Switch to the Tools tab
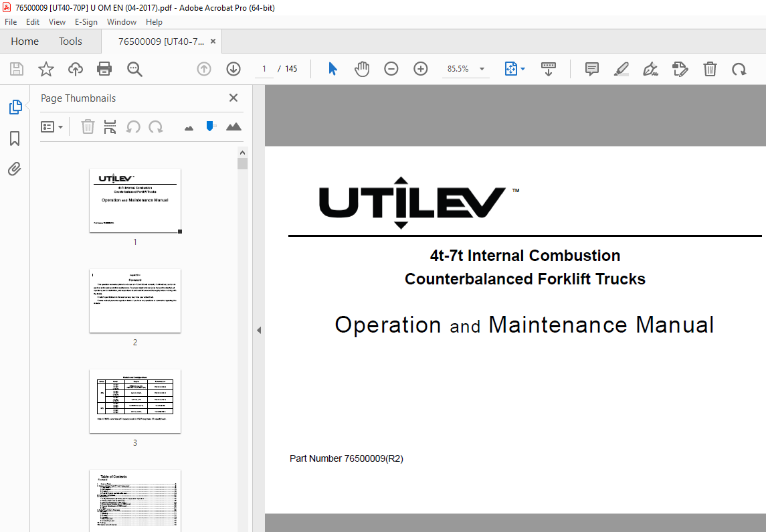766x532 pixels. [x=70, y=41]
